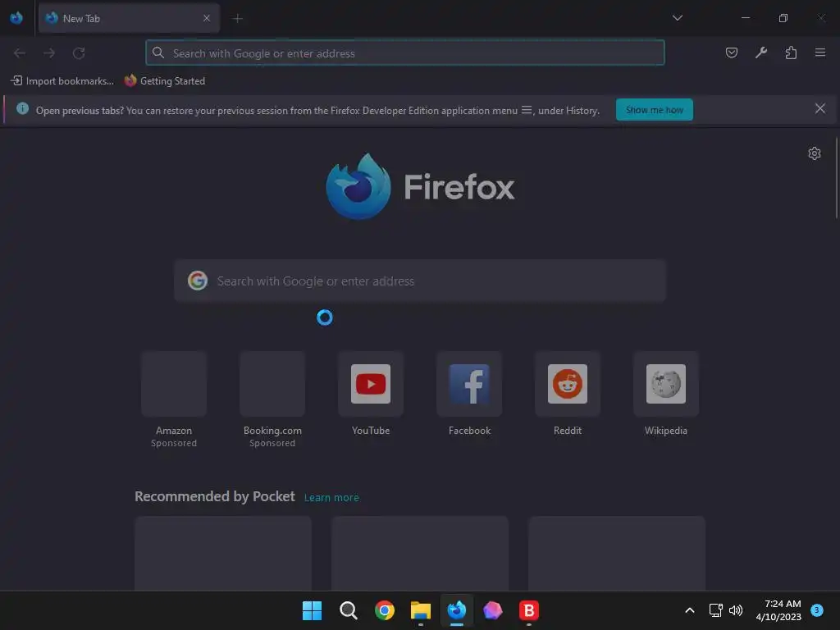Reload the current page

coord(79,53)
